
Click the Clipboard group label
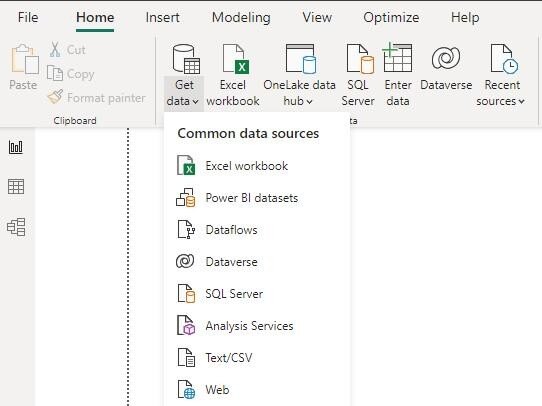point(75,121)
